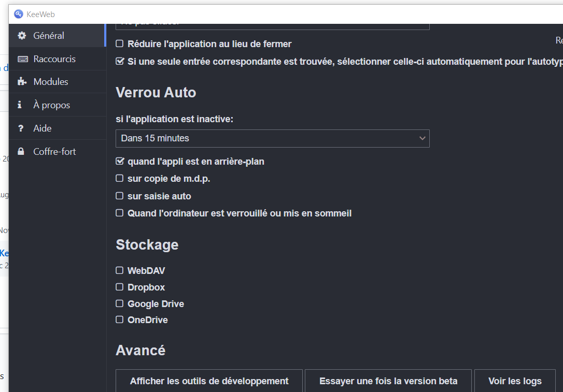Click the KeeWeb logo in the title bar
Viewport: 563px width, 392px height.
[x=18, y=13]
